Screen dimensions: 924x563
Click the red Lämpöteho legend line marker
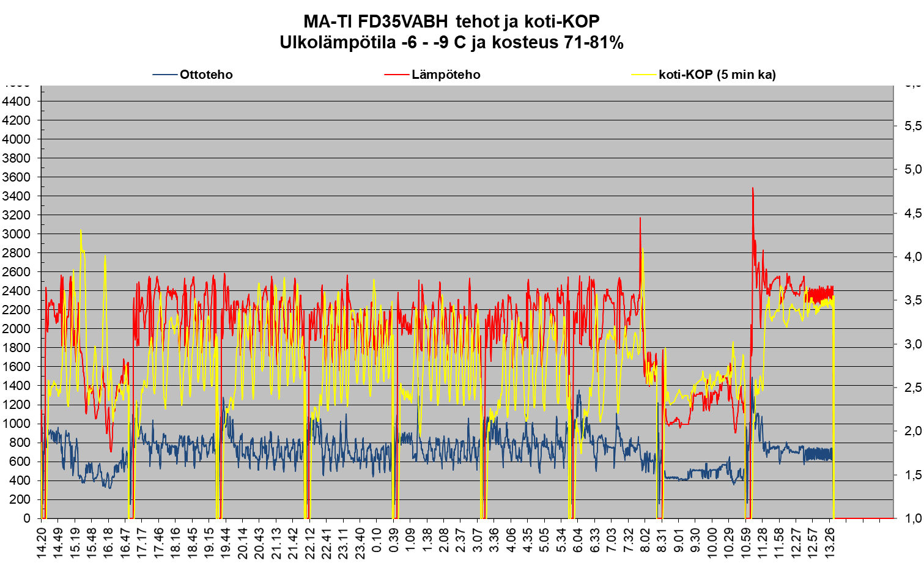pos(396,75)
